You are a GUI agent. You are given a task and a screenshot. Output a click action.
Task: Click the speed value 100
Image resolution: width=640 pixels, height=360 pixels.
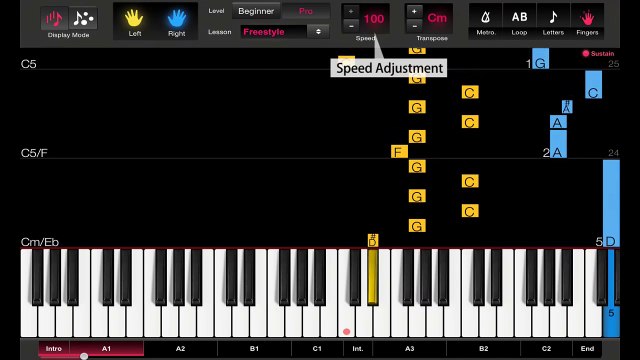click(374, 19)
